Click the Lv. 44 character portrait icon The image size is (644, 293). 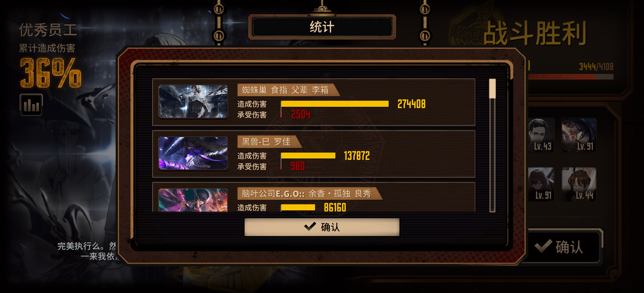tap(579, 184)
